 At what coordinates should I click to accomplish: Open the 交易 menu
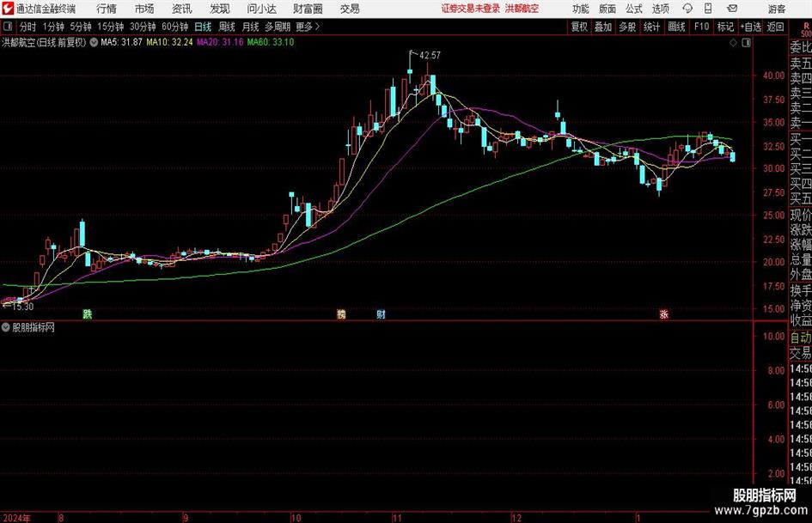coord(350,9)
